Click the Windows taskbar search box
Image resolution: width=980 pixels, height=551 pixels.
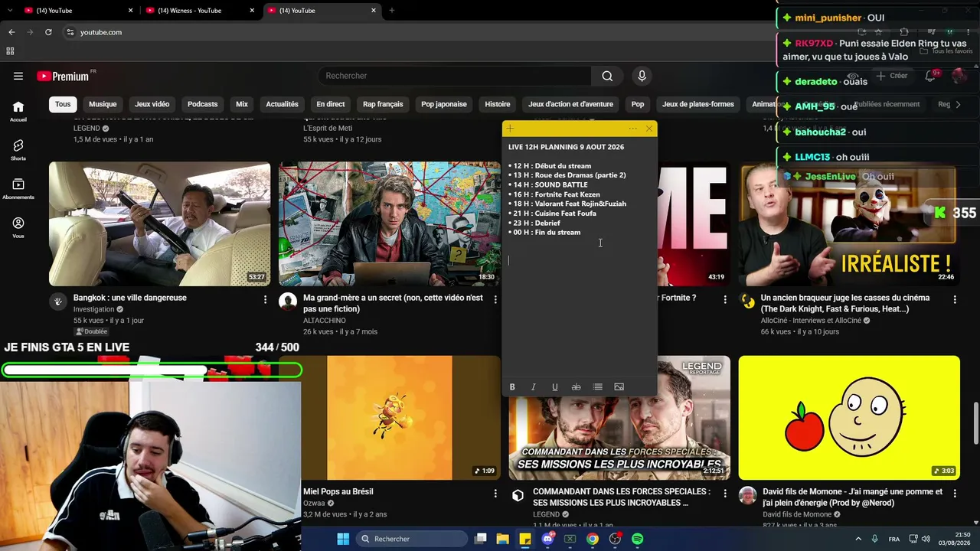point(412,539)
